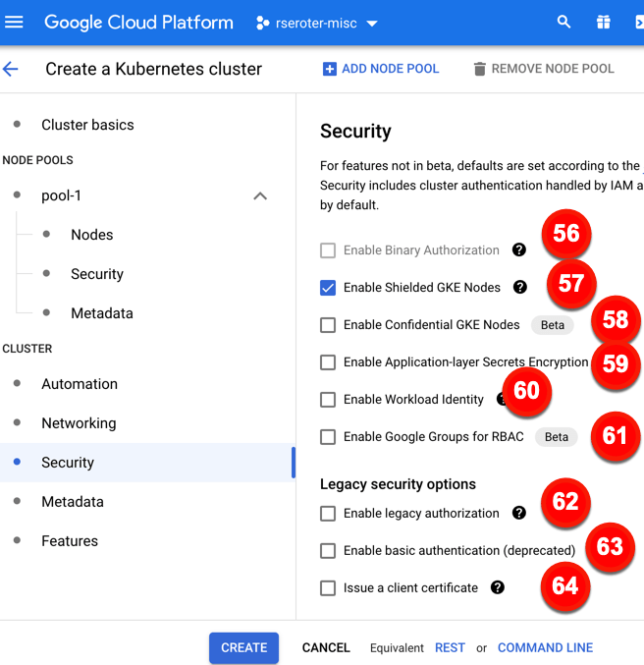Go back using the left arrow
The height and width of the screenshot is (665, 644).
[11, 69]
